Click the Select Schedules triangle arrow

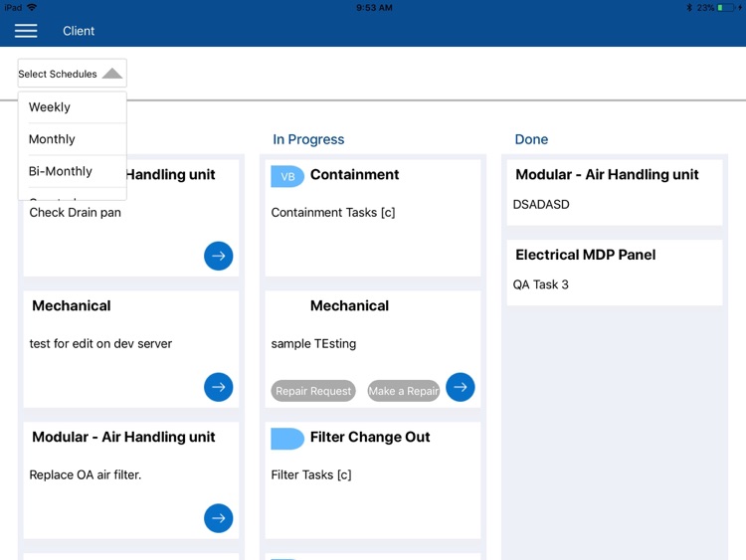112,73
